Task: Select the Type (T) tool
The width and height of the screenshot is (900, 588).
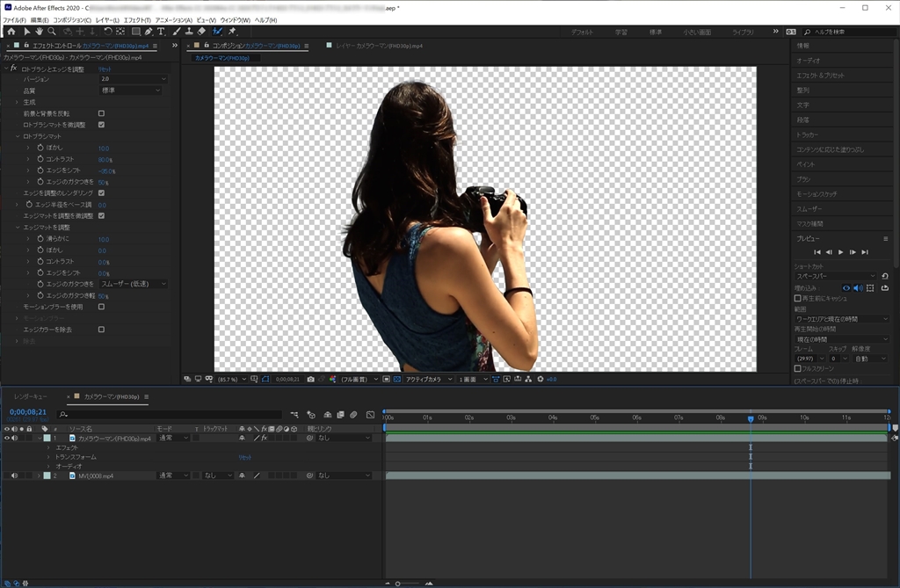Action: pyautogui.click(x=161, y=32)
